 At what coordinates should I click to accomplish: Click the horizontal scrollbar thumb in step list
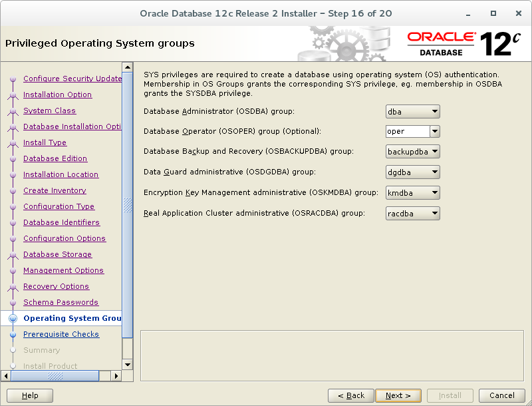[55, 376]
